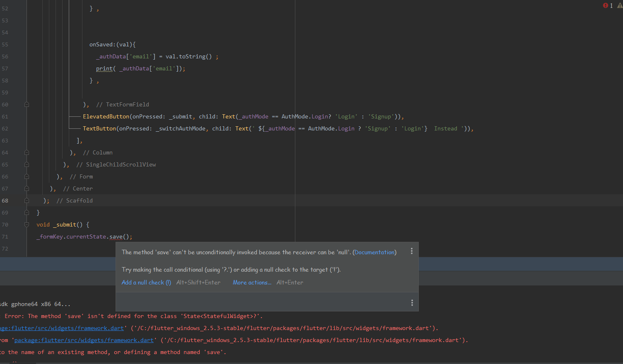Image resolution: width=623 pixels, height=364 pixels.
Task: Collapse the fold marker at the SingleChildScrollView closing line
Action: pyautogui.click(x=27, y=164)
